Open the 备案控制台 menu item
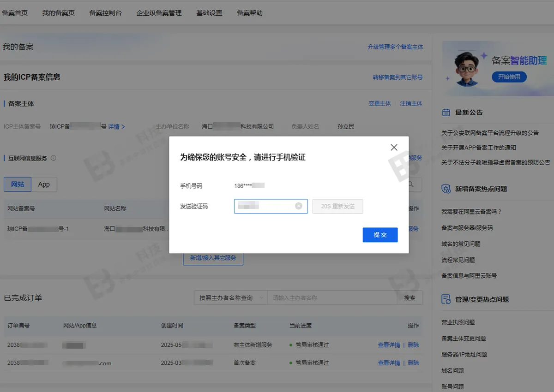Viewport: 554px width, 392px height. 105,13
